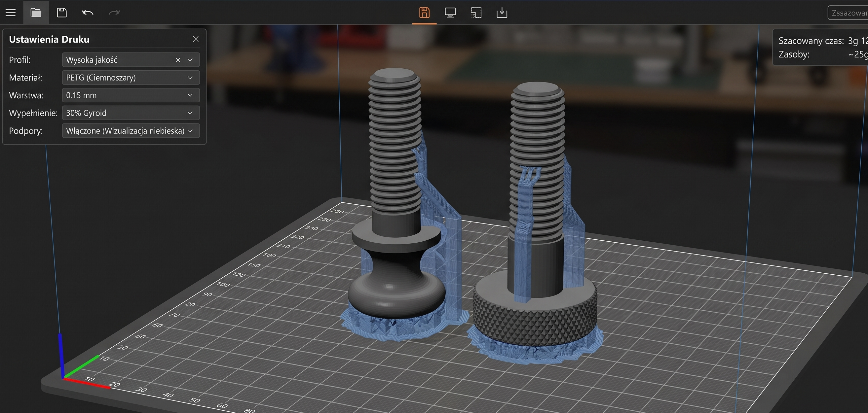Click the Ustawienia Druku panel title

[x=49, y=39]
